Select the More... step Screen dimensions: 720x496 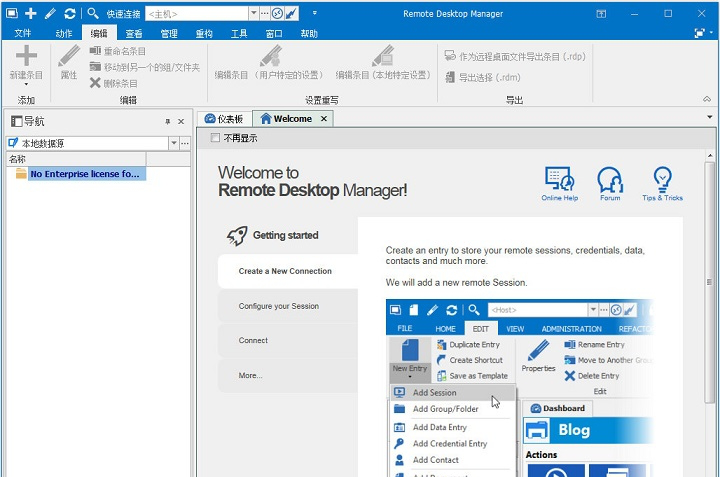[x=288, y=375]
